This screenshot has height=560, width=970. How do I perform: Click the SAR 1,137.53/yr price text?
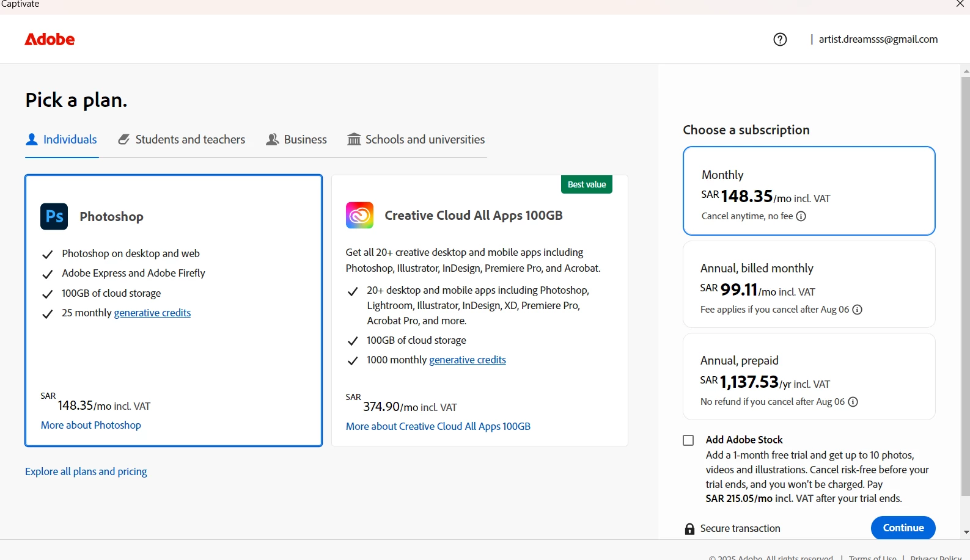point(765,382)
